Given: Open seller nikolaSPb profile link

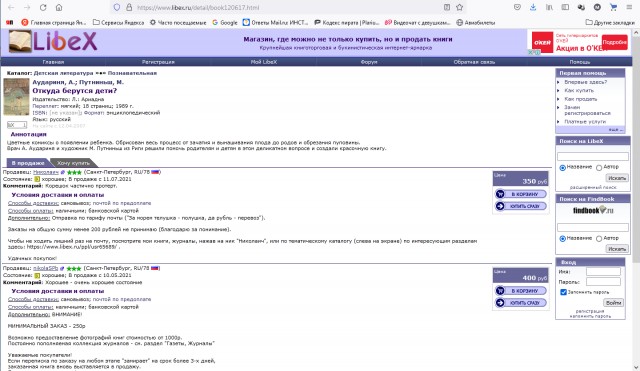Looking at the screenshot, I should pyautogui.click(x=46, y=269).
